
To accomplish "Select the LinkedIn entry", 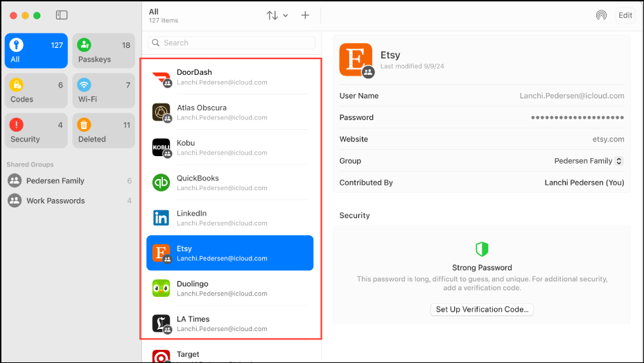I will point(230,218).
